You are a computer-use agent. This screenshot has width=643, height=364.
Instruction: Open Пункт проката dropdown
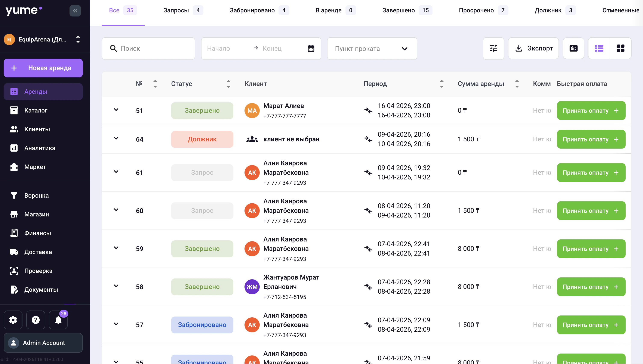click(x=372, y=49)
